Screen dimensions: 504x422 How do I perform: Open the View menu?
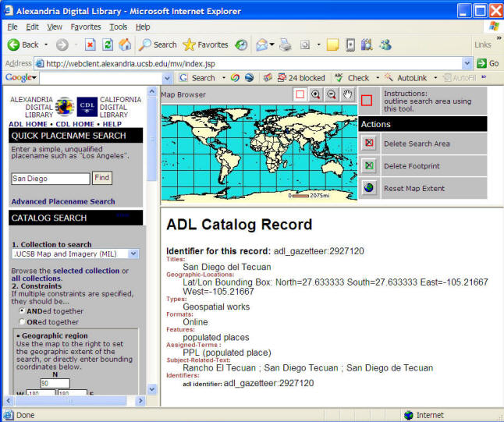point(55,27)
